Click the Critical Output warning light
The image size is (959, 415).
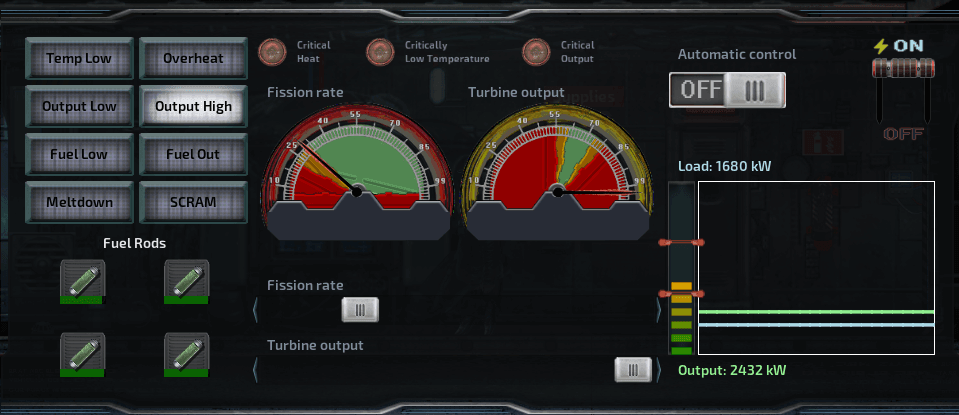pyautogui.click(x=537, y=51)
